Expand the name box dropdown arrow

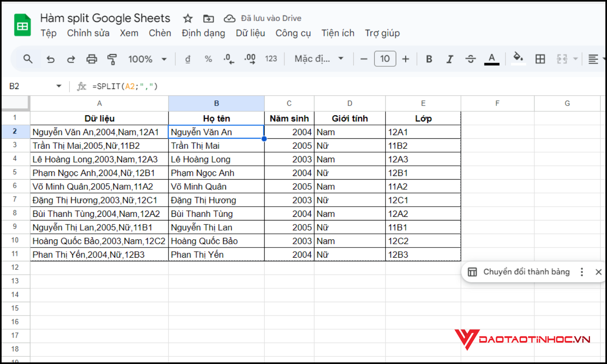[59, 86]
